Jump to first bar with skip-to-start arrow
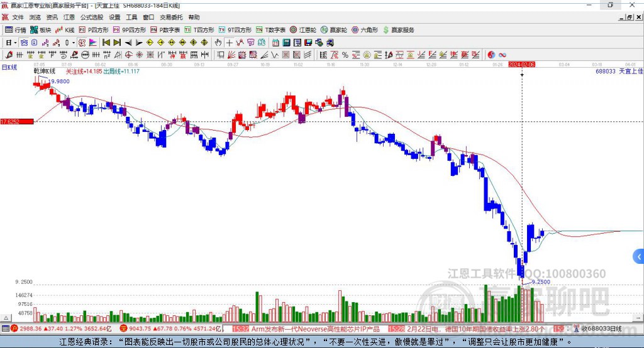The height and width of the screenshot is (348, 644). pyautogui.click(x=106, y=42)
